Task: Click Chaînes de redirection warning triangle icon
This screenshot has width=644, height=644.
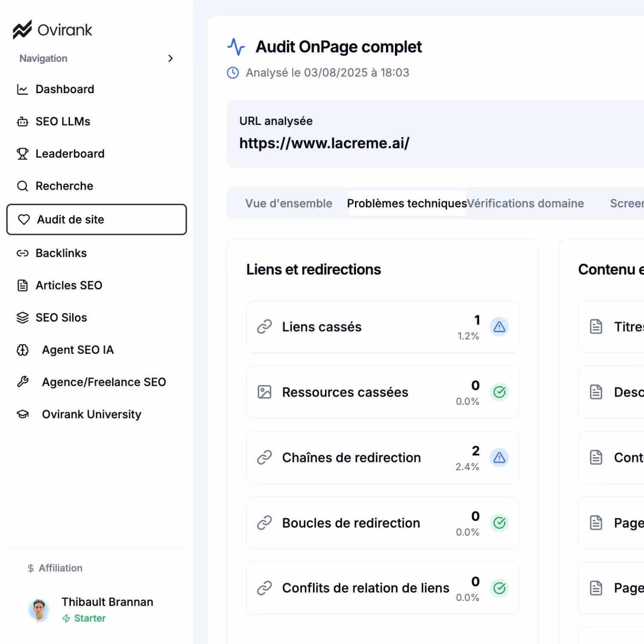Action: click(x=499, y=458)
